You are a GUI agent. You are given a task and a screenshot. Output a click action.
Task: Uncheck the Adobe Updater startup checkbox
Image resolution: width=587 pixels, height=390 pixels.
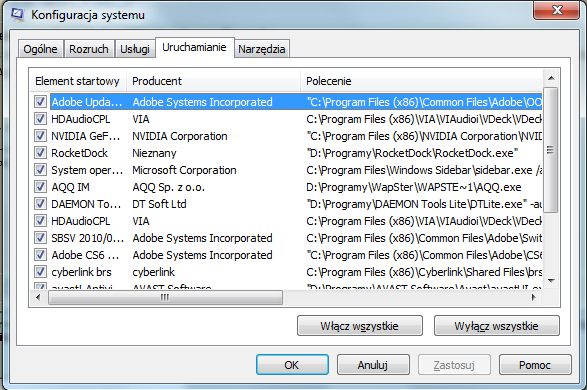(x=40, y=101)
